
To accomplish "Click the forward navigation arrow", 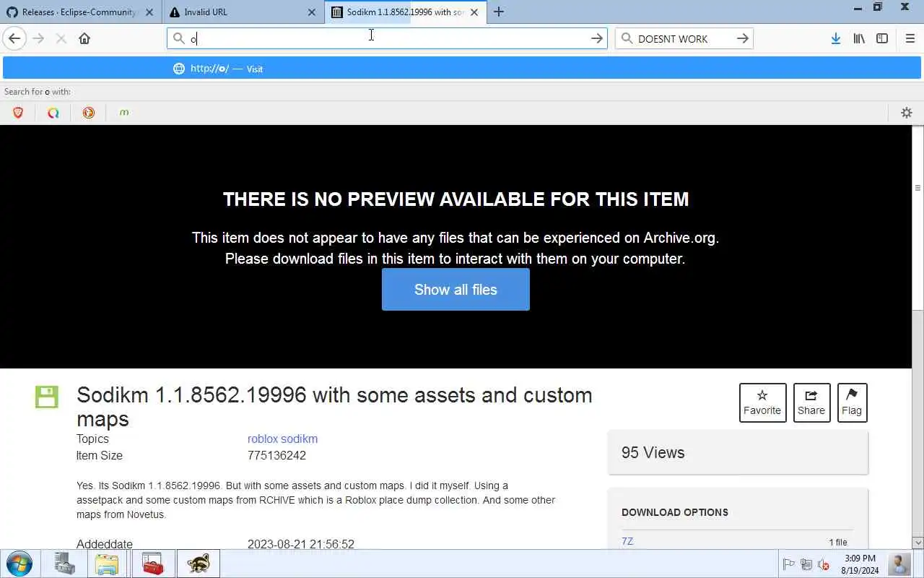I will (38, 38).
